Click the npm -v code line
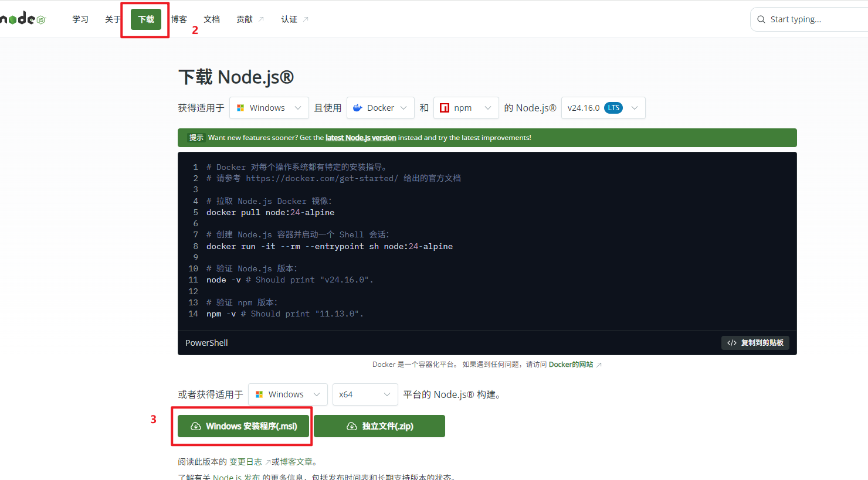This screenshot has width=868, height=480. 285,314
